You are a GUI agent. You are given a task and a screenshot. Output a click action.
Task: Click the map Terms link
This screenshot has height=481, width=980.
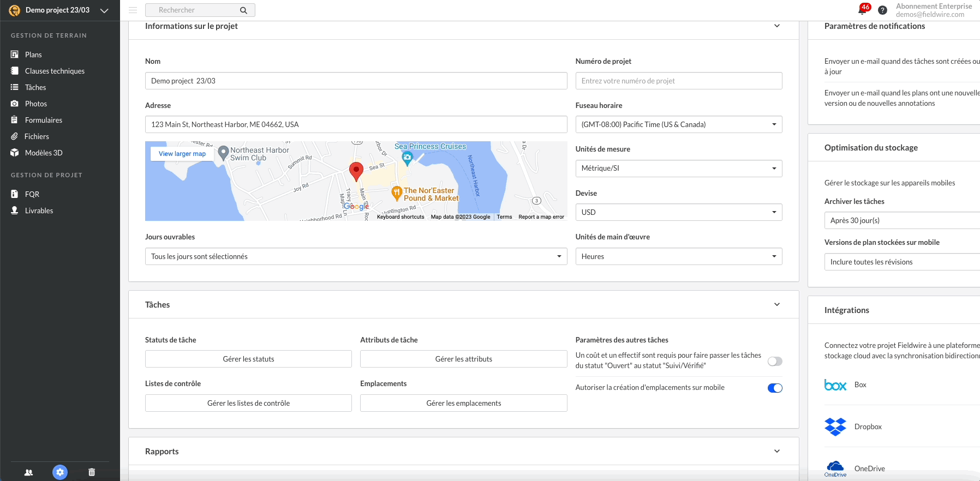(504, 217)
